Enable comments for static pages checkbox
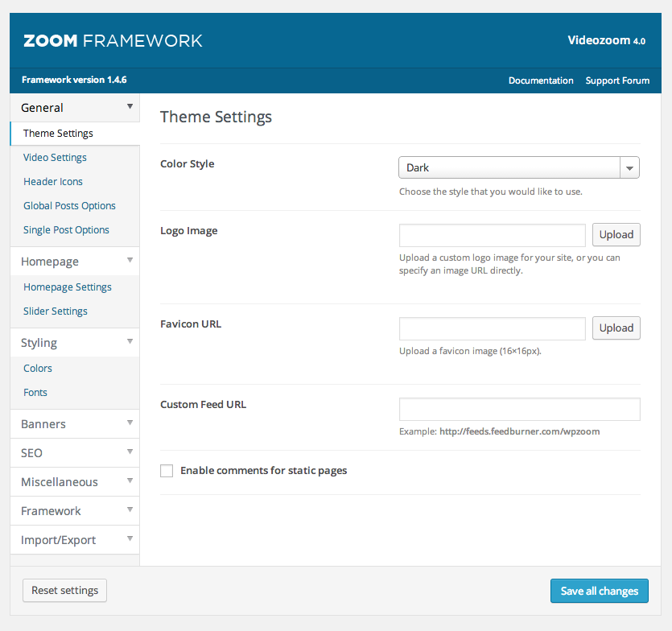This screenshot has height=631, width=672. tap(167, 471)
